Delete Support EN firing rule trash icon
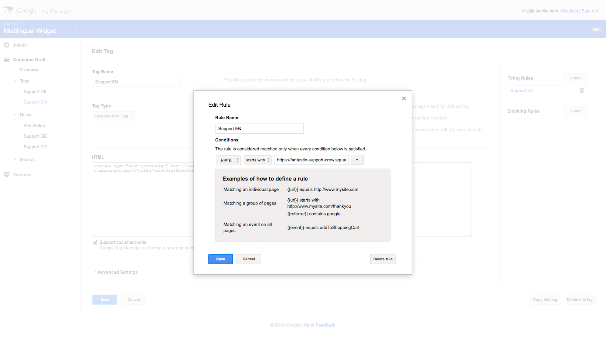Screen dimensions: 606x364 582,90
